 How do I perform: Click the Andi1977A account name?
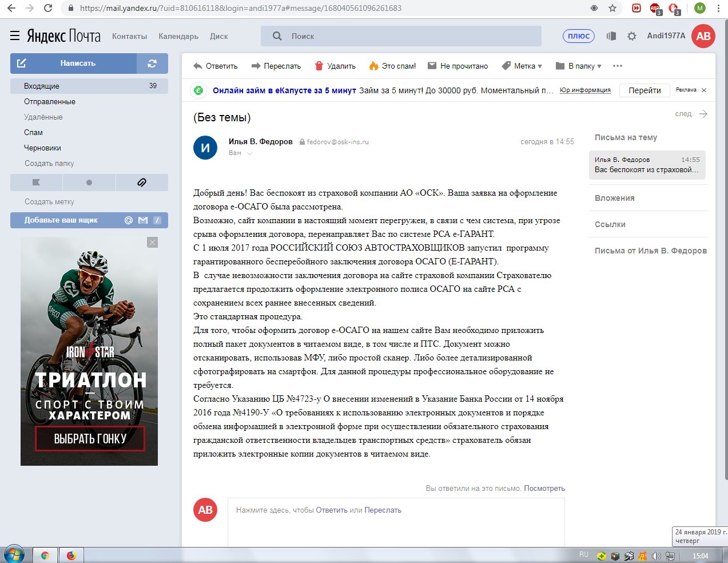[x=666, y=35]
